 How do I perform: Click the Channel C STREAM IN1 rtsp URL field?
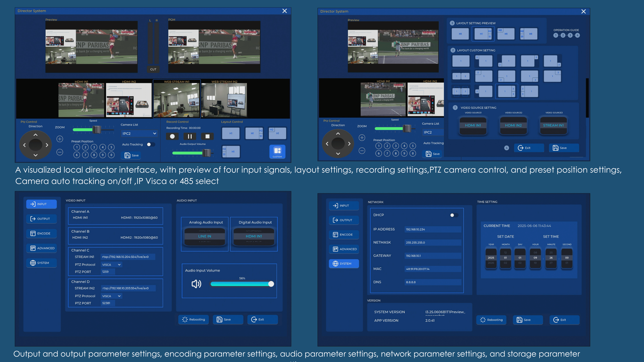(128, 257)
